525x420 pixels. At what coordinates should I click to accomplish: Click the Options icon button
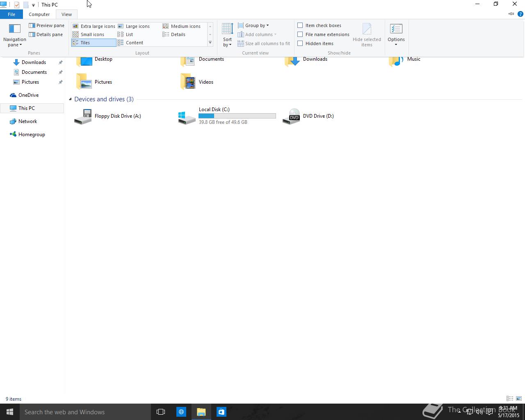[x=396, y=30]
